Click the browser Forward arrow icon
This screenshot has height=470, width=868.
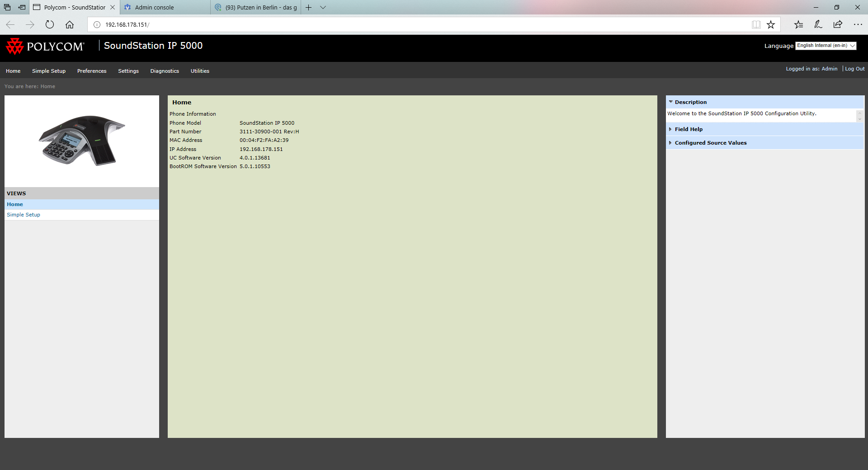[x=30, y=25]
